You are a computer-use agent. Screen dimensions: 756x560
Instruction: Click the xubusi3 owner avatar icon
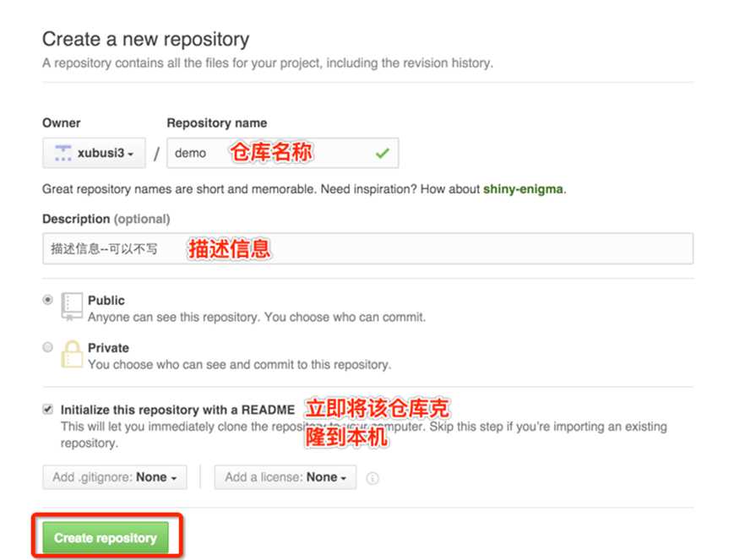[63, 153]
